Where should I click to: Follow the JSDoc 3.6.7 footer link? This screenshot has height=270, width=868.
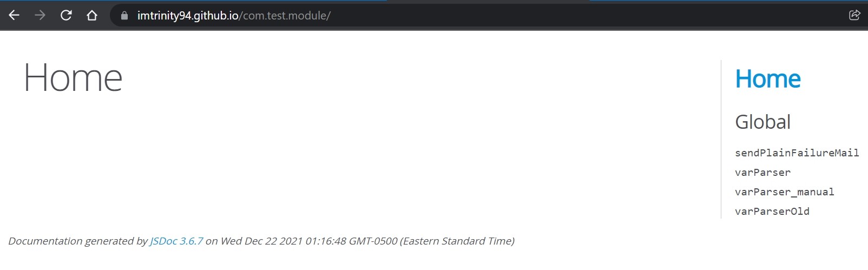click(176, 241)
